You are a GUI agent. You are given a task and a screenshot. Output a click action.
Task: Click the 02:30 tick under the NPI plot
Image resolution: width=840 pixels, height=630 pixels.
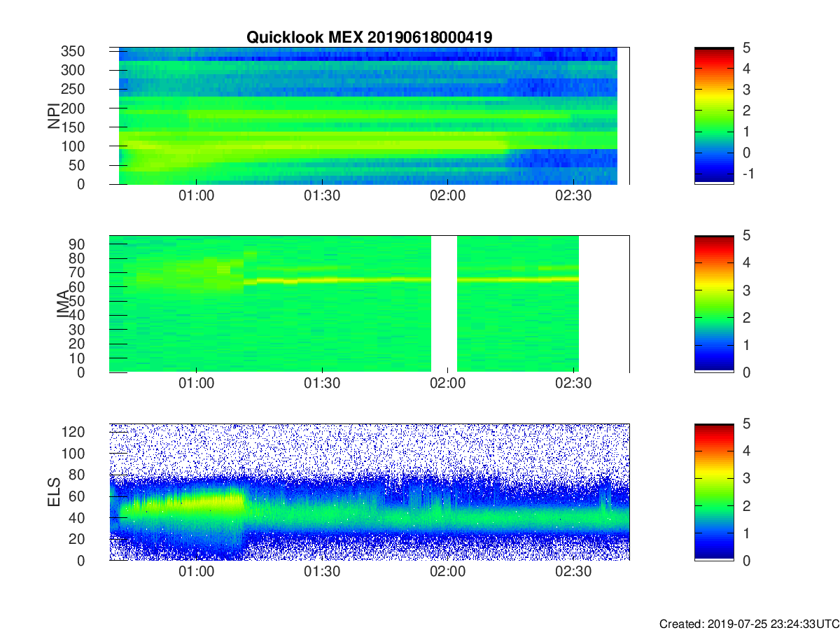[x=573, y=196]
